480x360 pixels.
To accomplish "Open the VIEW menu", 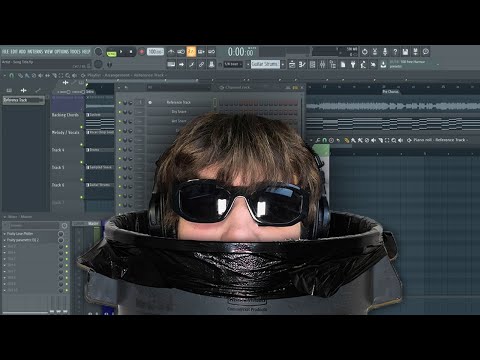I will (x=49, y=52).
